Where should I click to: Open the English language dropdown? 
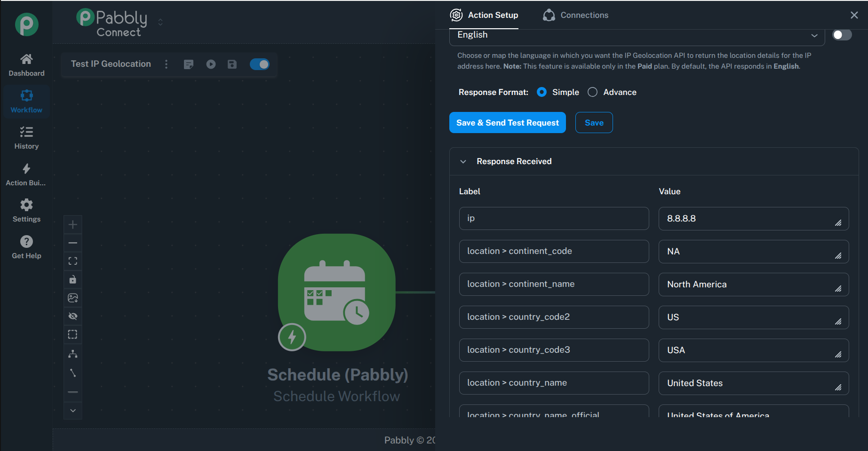pyautogui.click(x=637, y=35)
